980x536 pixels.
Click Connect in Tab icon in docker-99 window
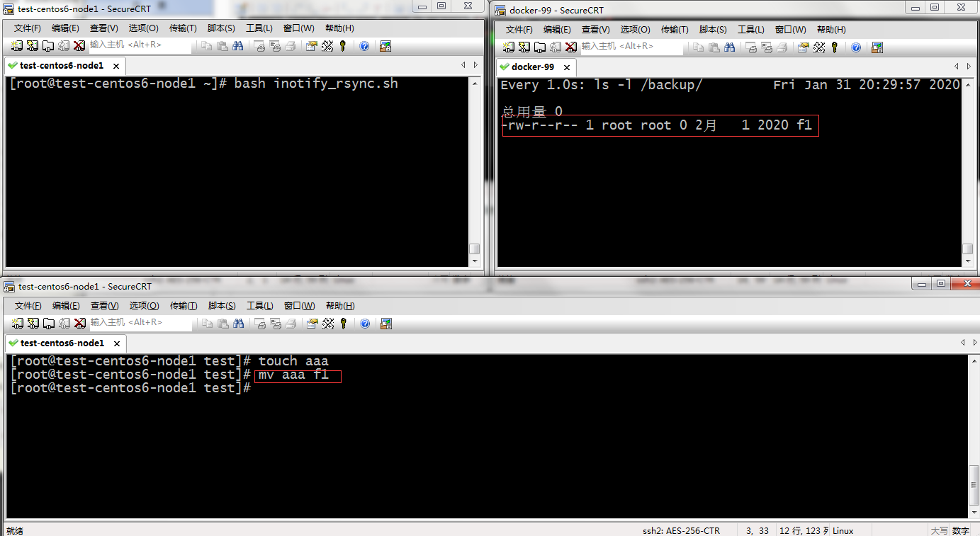point(540,47)
